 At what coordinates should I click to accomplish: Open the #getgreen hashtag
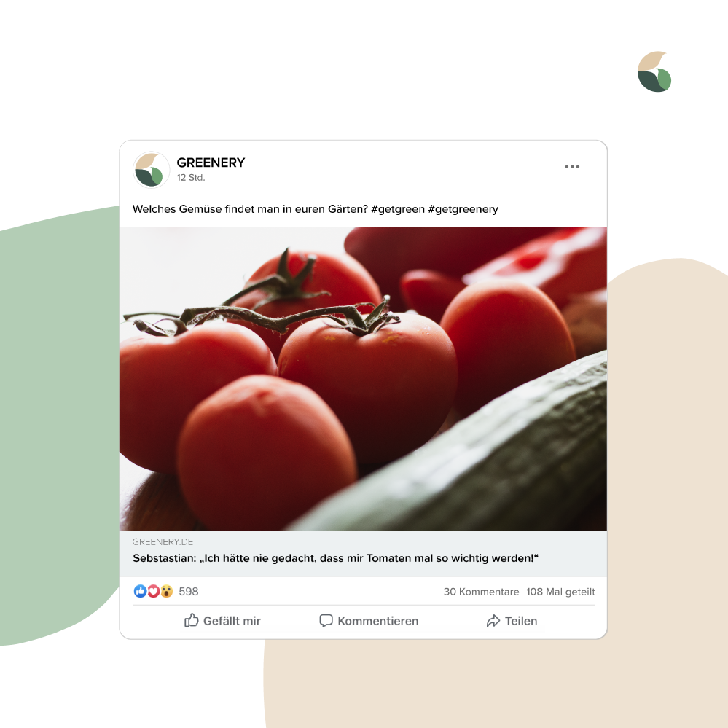tap(398, 209)
